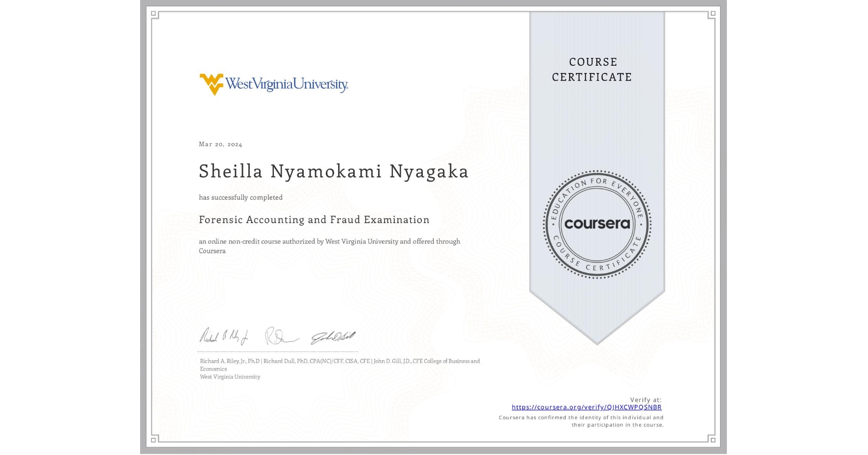Select the Verify at label text

[645, 399]
